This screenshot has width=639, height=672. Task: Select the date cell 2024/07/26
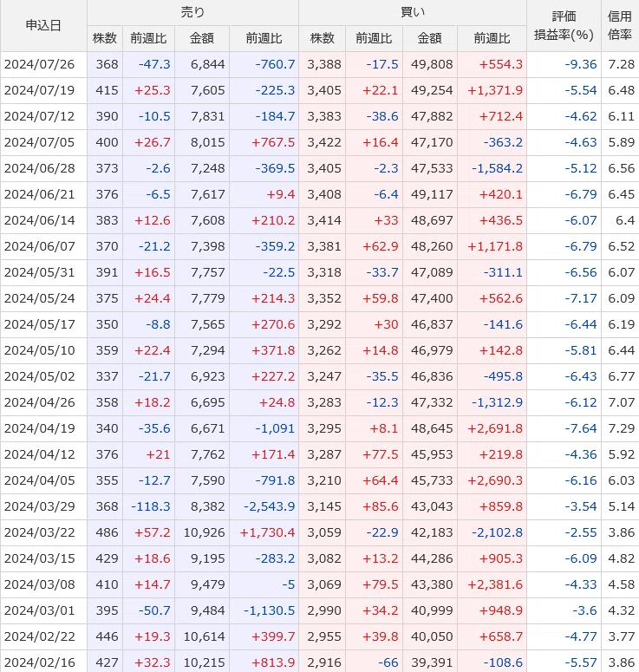tap(43, 65)
